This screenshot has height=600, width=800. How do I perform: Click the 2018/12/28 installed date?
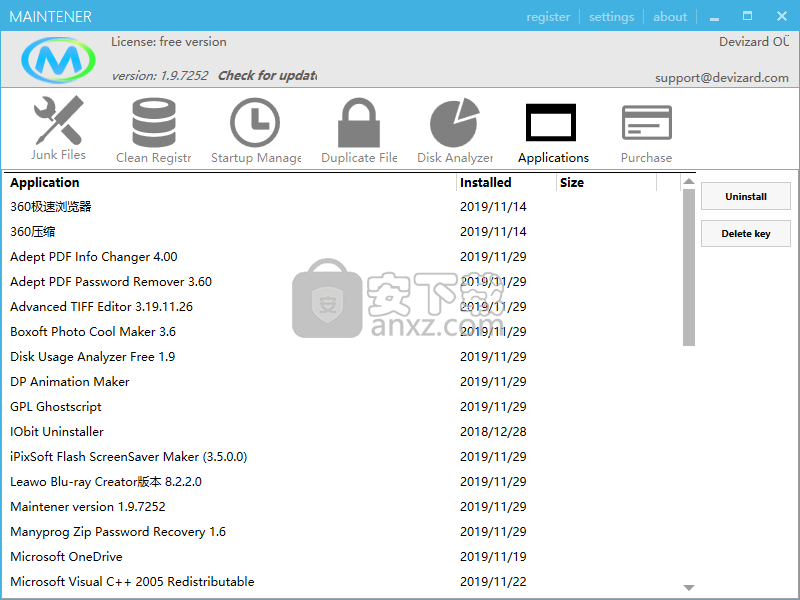pyautogui.click(x=493, y=432)
